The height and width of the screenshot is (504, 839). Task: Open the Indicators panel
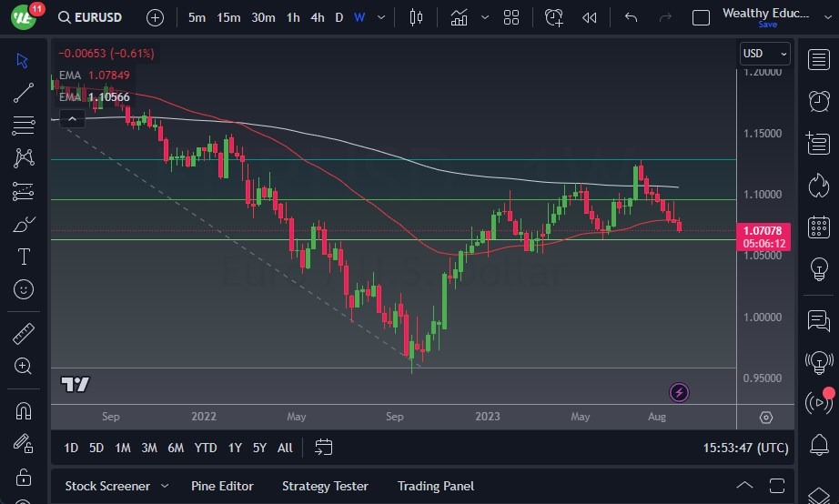pyautogui.click(x=460, y=17)
